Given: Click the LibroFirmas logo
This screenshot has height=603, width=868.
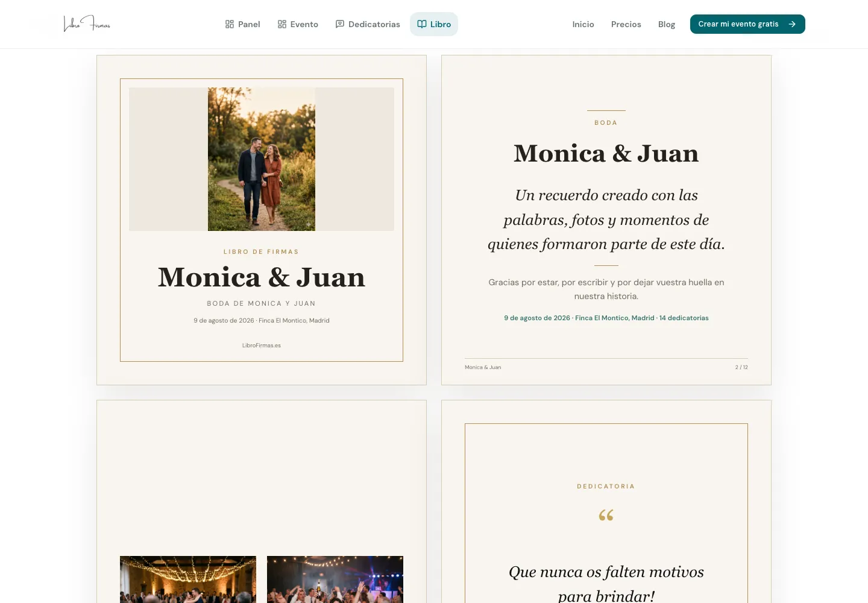Looking at the screenshot, I should point(87,24).
